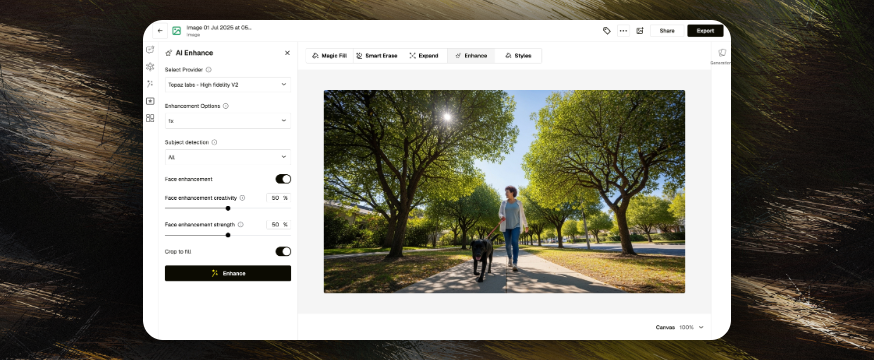Select the magic wand sidebar icon
The height and width of the screenshot is (360, 874).
click(x=150, y=84)
